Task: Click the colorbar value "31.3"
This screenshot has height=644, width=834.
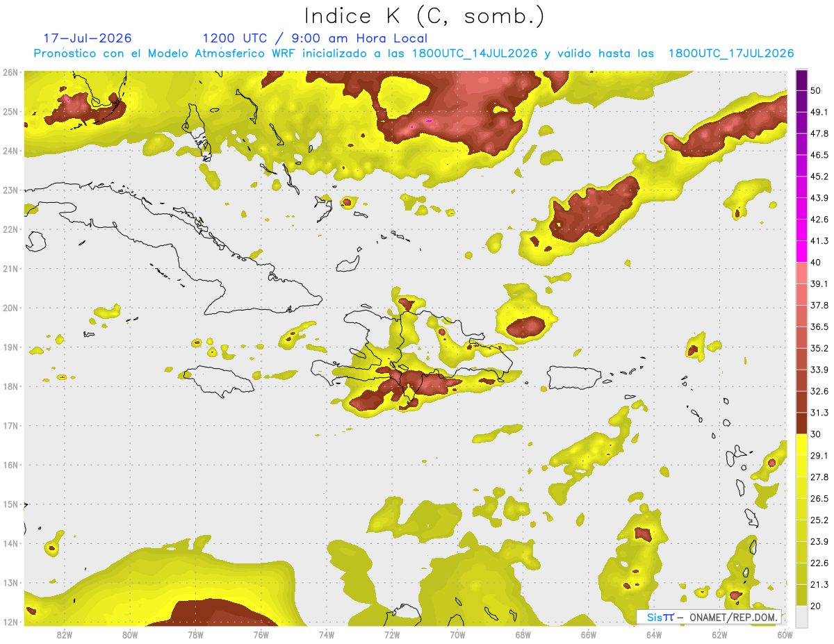Action: [x=819, y=413]
